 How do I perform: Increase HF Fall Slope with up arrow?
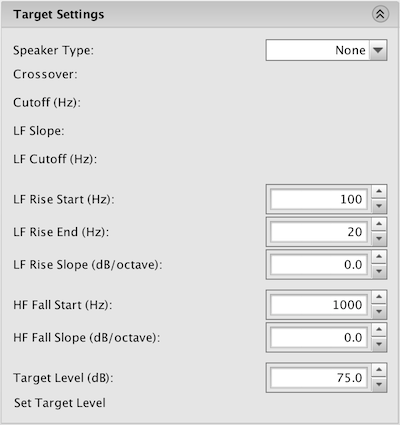(379, 330)
